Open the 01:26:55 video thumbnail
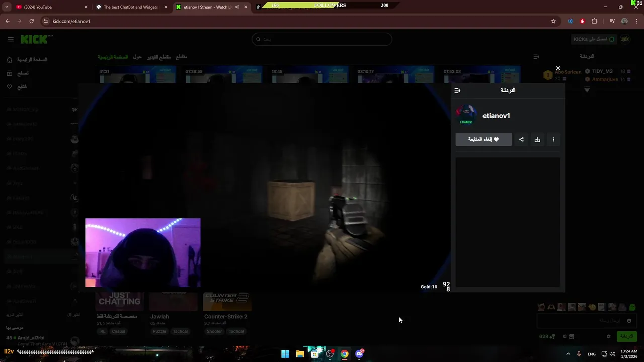644x362 pixels. tap(223, 74)
